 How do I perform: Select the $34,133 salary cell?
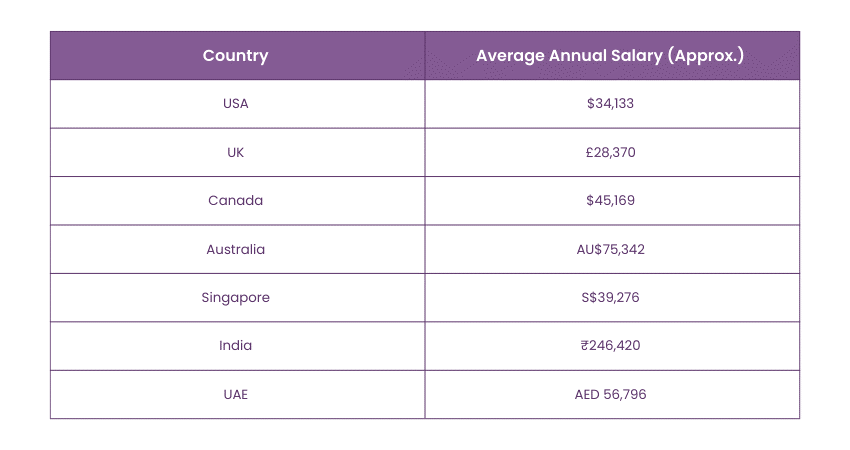[x=611, y=104]
